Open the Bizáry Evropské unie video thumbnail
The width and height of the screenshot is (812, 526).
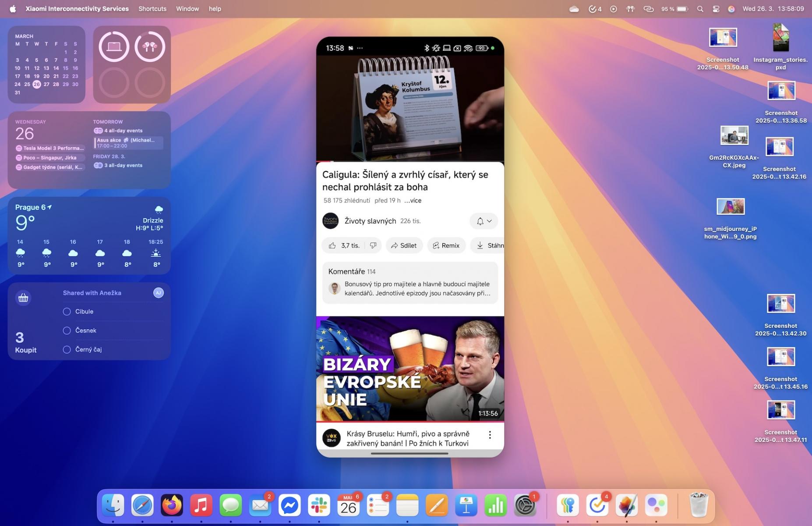[410, 369]
